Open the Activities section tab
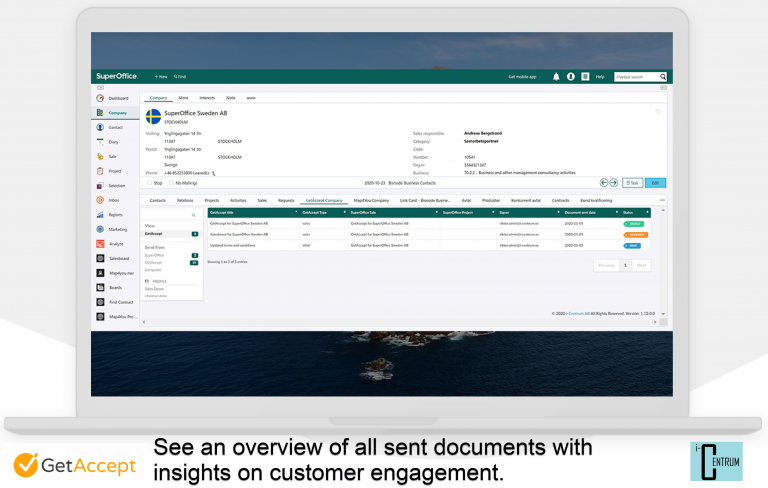Viewport: 768px width, 488px height. click(x=239, y=200)
